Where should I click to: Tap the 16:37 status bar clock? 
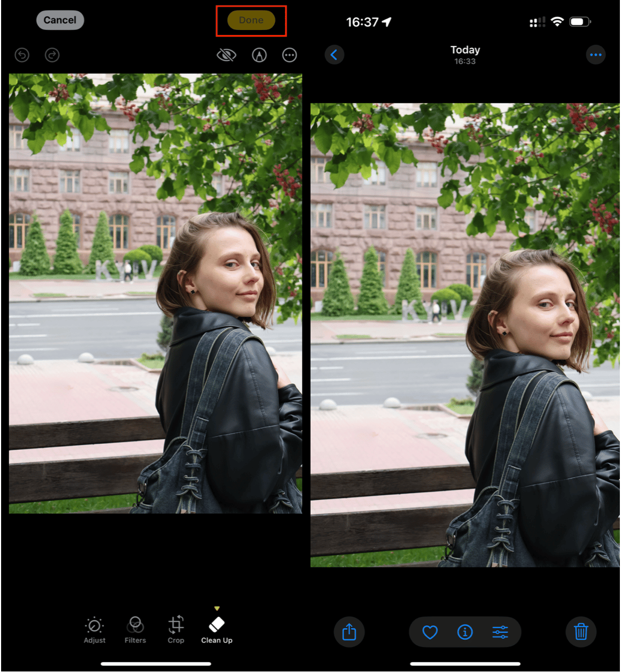pyautogui.click(x=362, y=22)
